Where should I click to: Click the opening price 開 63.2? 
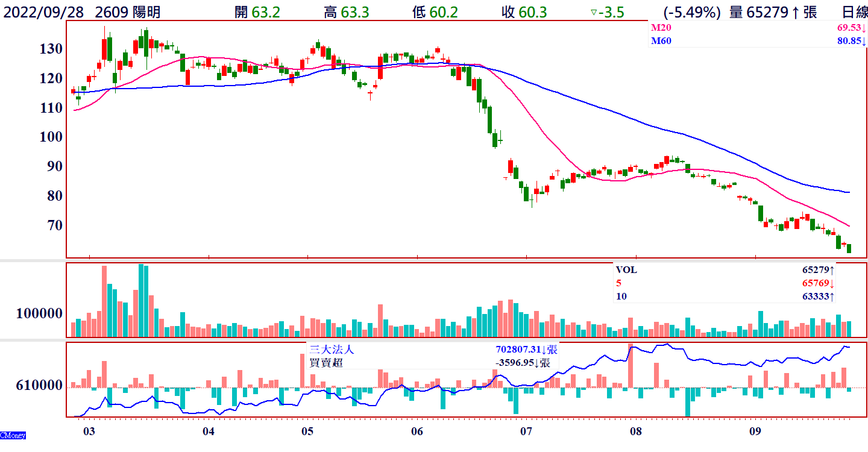click(257, 12)
